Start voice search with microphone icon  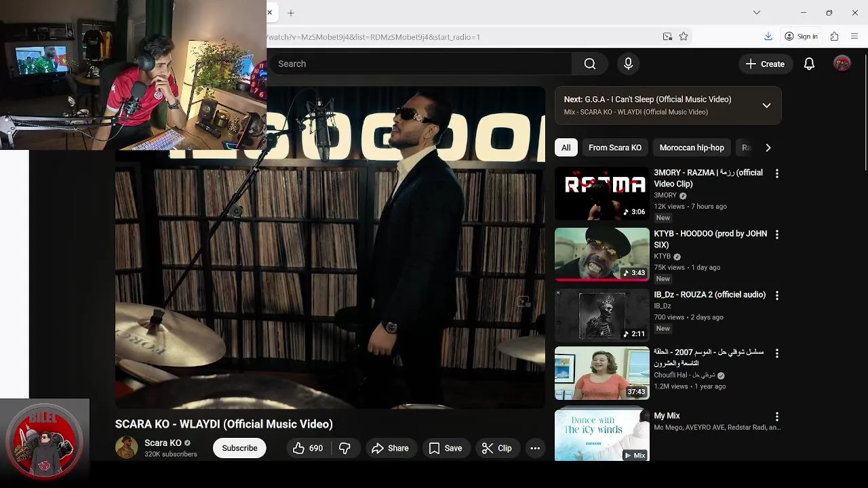pyautogui.click(x=628, y=64)
